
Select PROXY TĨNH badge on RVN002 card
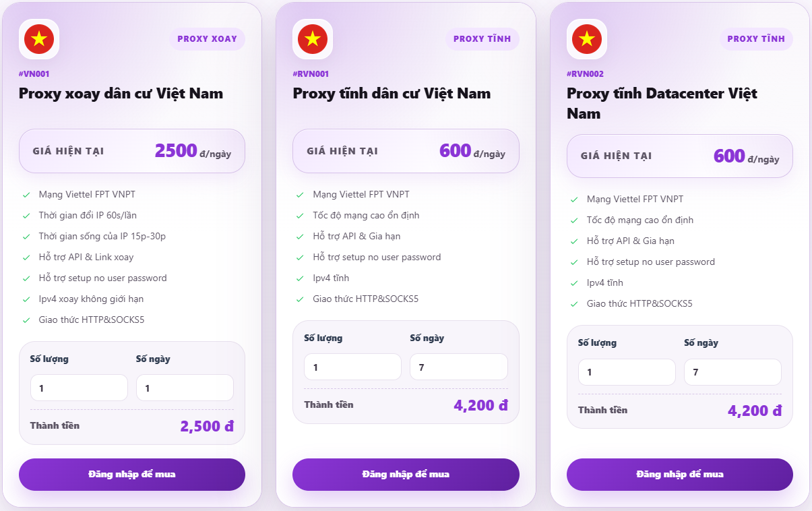[x=757, y=39]
